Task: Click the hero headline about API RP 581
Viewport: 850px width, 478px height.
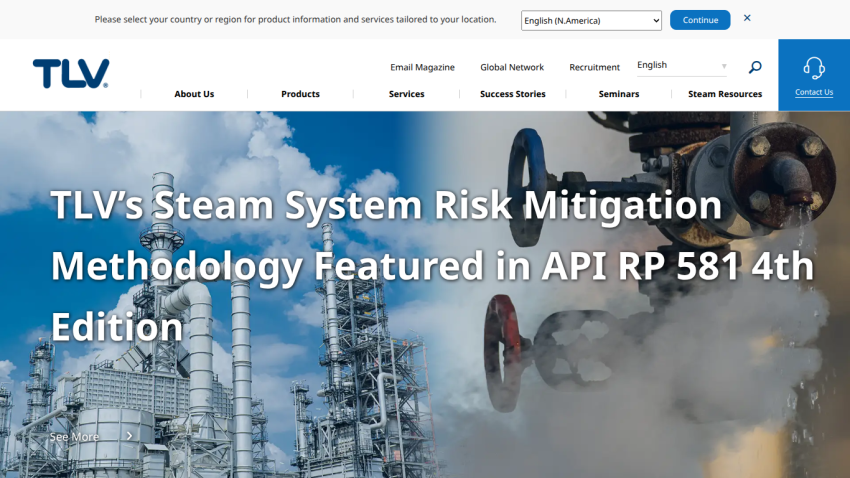Action: point(432,266)
